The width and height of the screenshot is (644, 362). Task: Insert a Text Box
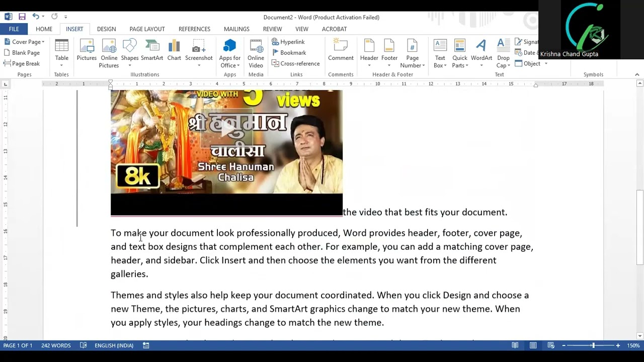(440, 53)
